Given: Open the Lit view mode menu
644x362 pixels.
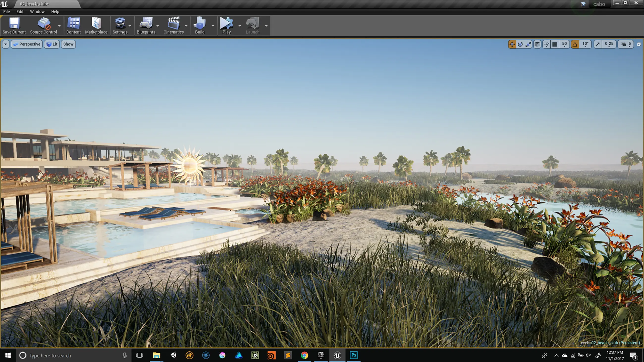Looking at the screenshot, I should pyautogui.click(x=52, y=44).
